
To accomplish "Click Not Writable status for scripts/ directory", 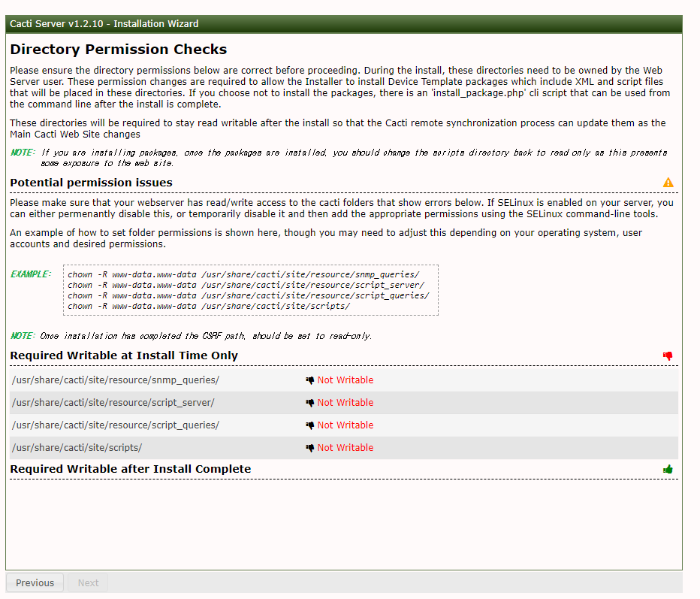I will (345, 448).
